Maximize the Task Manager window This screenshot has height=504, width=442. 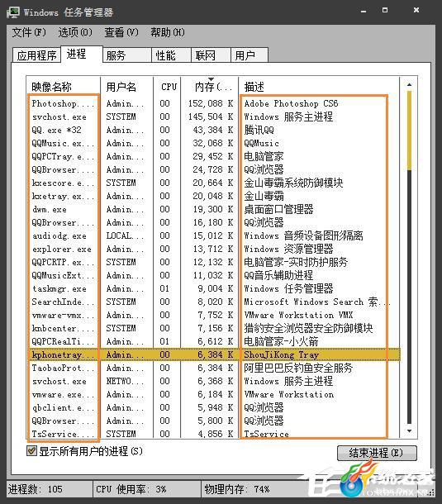pyautogui.click(x=385, y=10)
